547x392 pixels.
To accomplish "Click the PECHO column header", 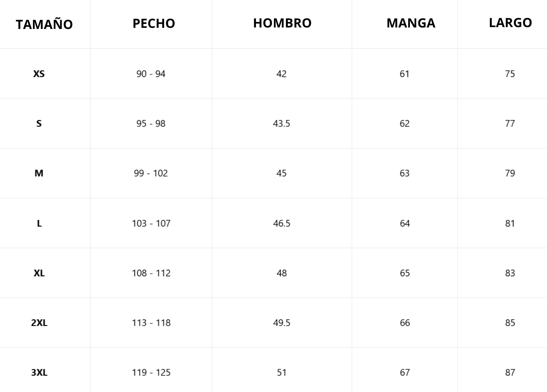I will coord(154,23).
